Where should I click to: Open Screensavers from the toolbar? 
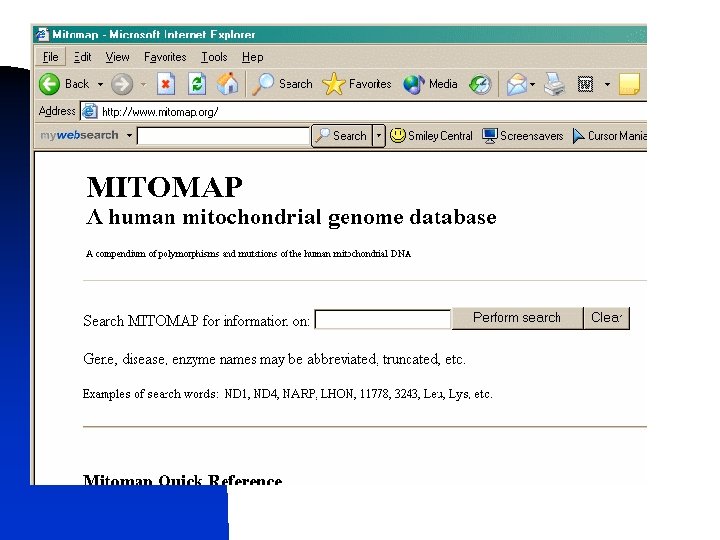click(x=523, y=136)
